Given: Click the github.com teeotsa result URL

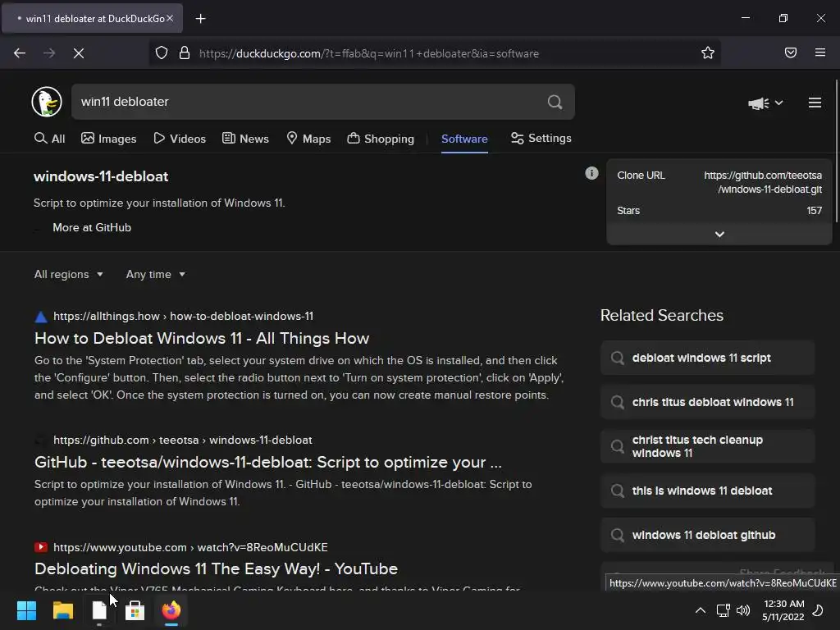Looking at the screenshot, I should point(183,440).
